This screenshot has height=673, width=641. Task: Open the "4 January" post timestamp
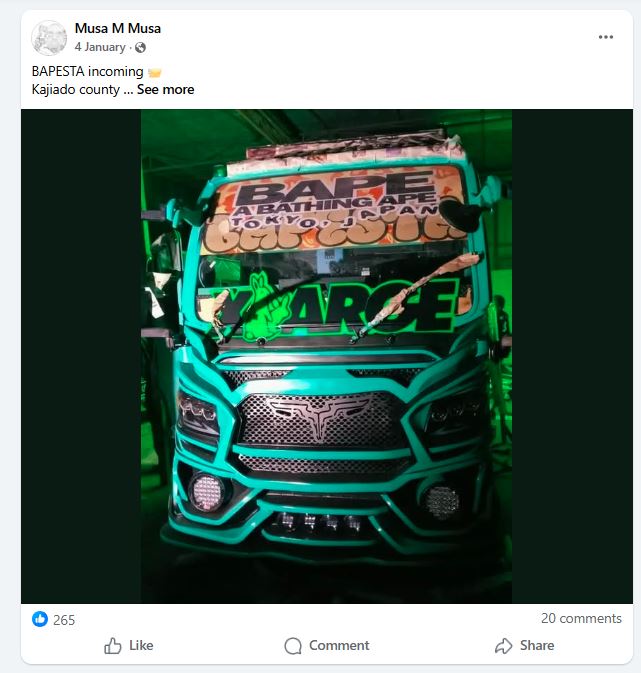pyautogui.click(x=100, y=47)
